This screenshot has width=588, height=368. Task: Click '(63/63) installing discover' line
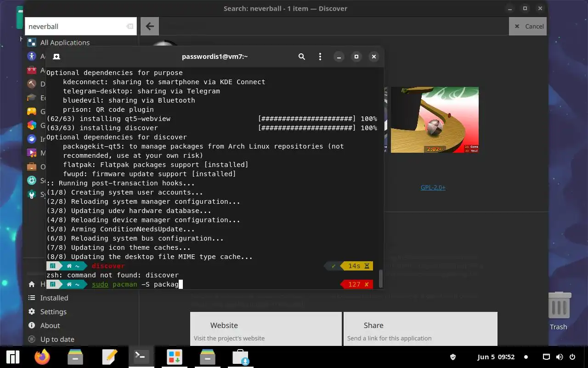(x=212, y=128)
